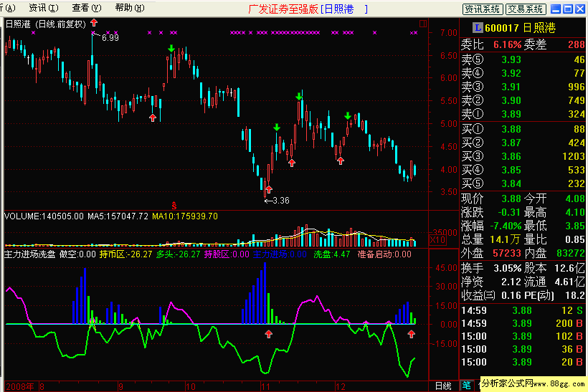Click the 15:00 trade row with 102 B

pos(523,336)
